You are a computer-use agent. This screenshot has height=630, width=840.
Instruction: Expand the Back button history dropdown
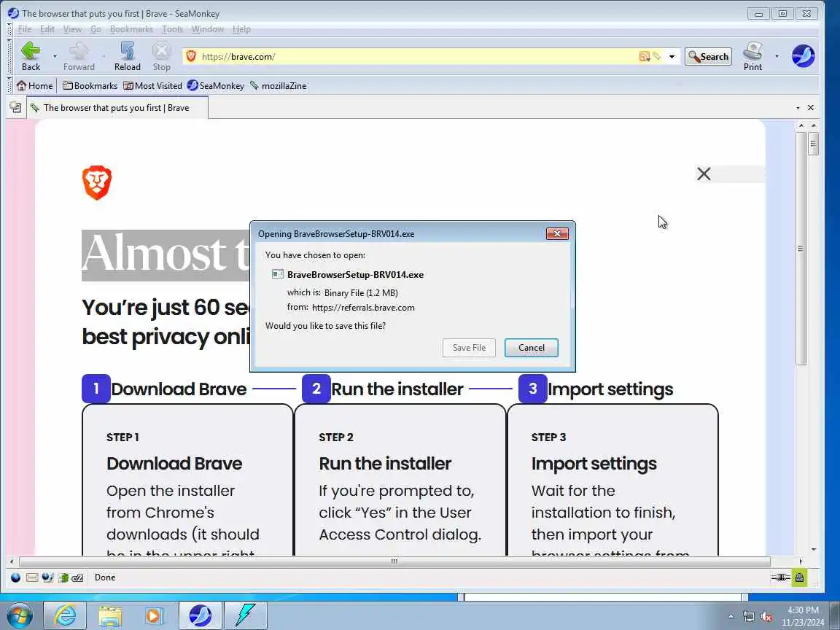(55, 56)
